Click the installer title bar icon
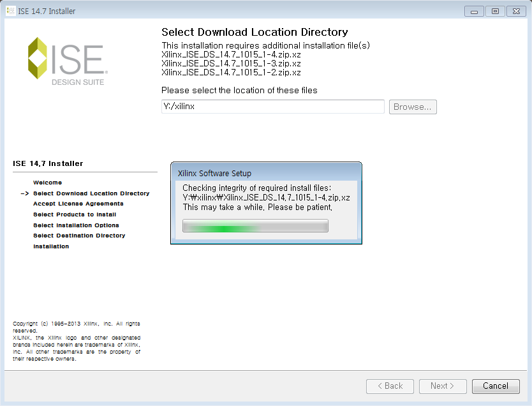This screenshot has height=406, width=532. pyautogui.click(x=10, y=11)
